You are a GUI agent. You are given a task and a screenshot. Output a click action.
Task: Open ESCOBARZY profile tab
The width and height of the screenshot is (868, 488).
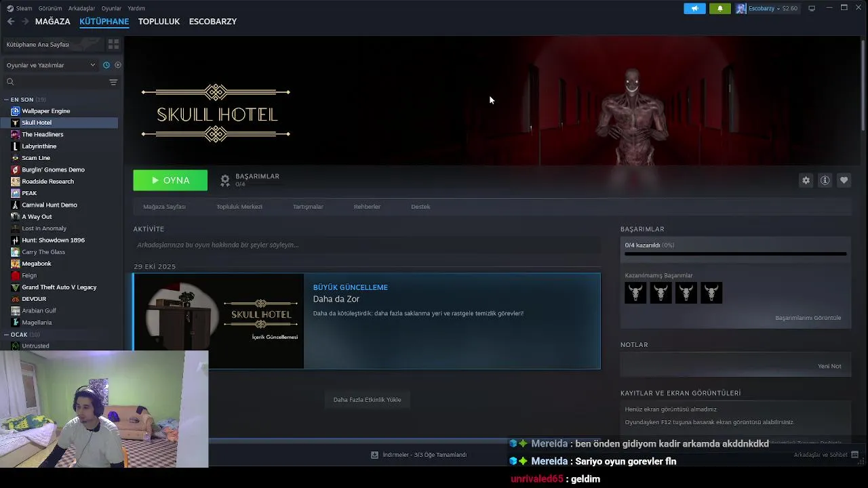point(213,22)
